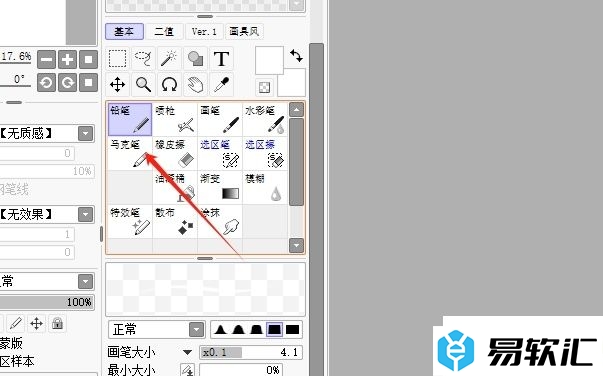Click the 0° rotation angle field
The width and height of the screenshot is (603, 376).
(x=15, y=80)
